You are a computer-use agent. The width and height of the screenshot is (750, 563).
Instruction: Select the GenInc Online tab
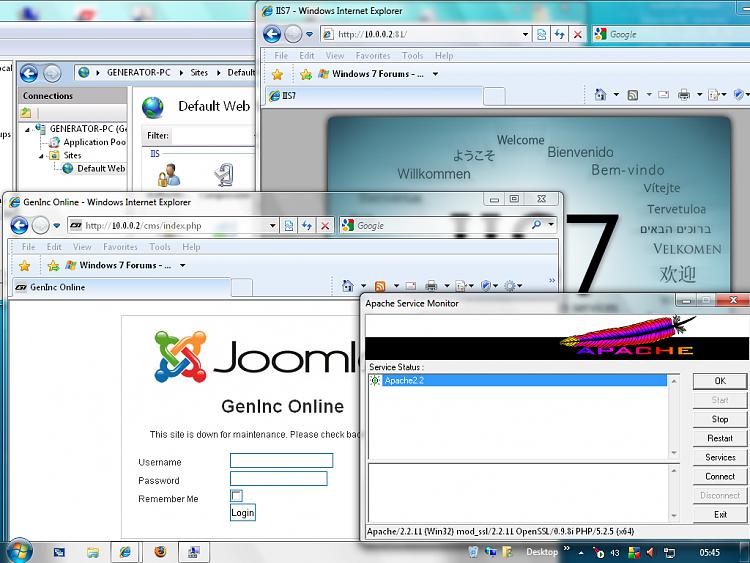[121, 287]
